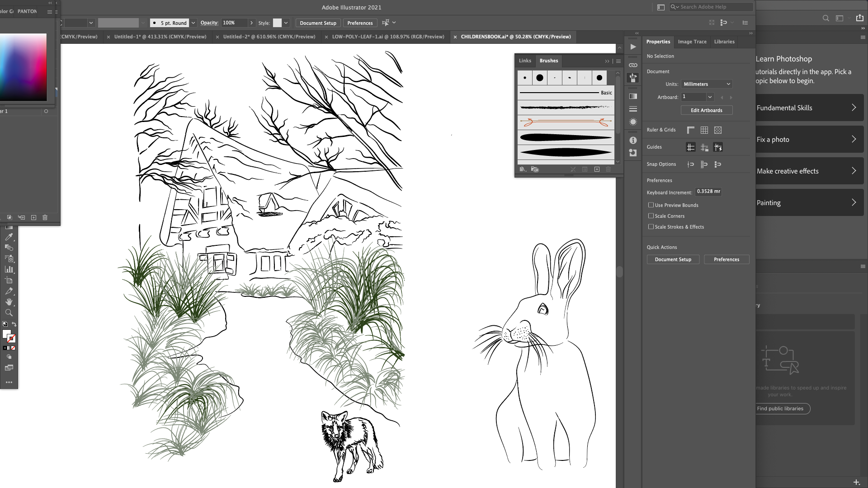Enable Use Preview Bounds checkbox

coord(651,205)
